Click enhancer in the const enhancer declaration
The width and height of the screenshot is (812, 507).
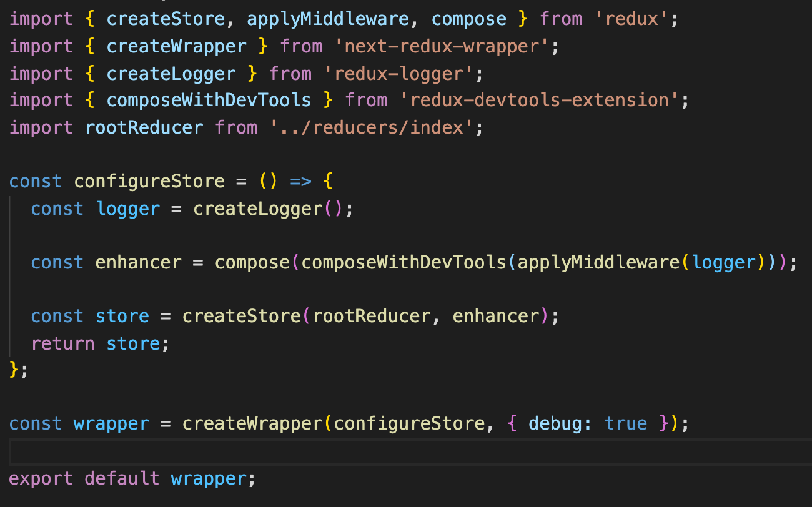(139, 262)
